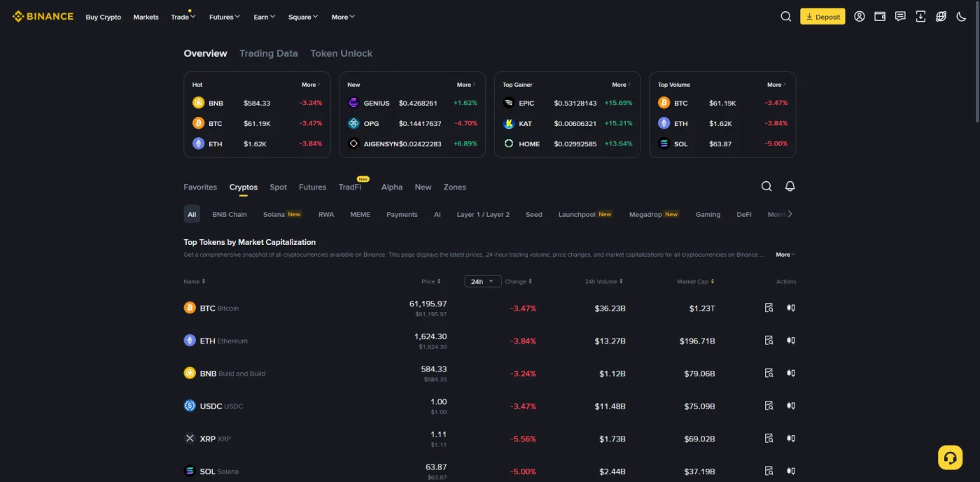
Task: Open the detail icon in BTC row
Action: [x=769, y=308]
